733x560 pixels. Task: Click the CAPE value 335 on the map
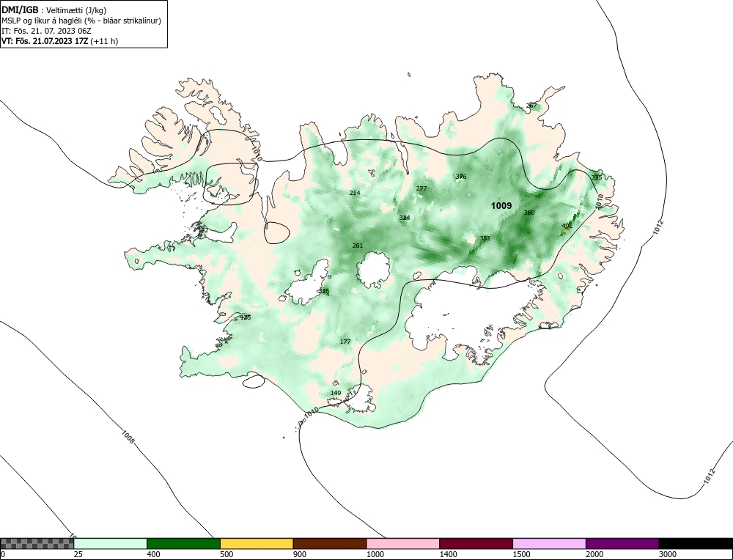point(597,177)
